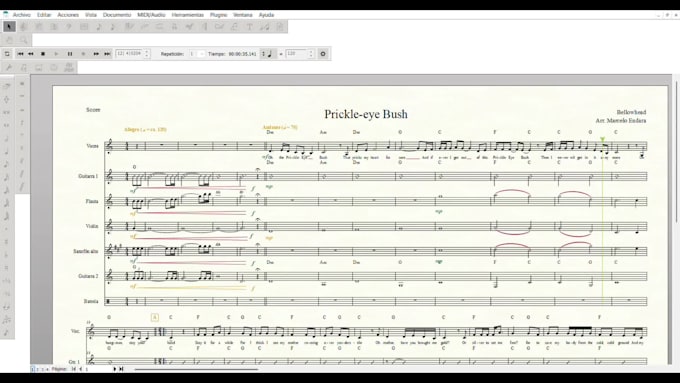680x383 pixels.
Task: Go to the first page
Action: (x=73, y=369)
